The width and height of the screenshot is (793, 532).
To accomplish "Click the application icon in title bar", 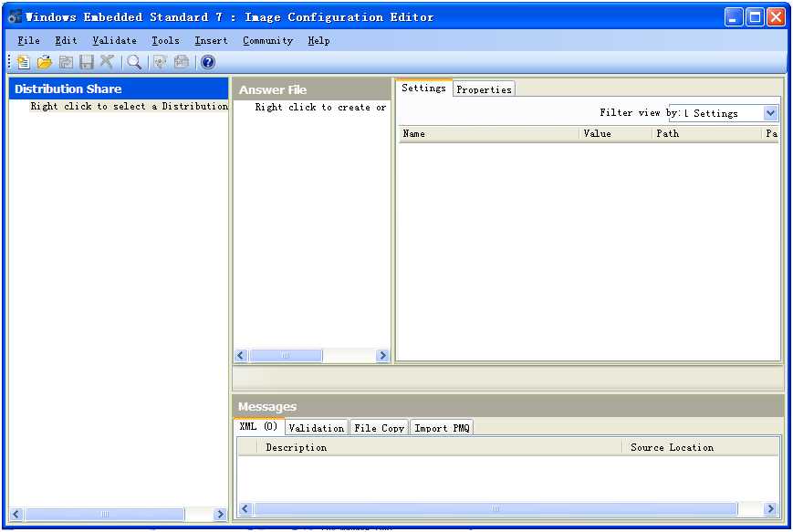I will point(16,16).
